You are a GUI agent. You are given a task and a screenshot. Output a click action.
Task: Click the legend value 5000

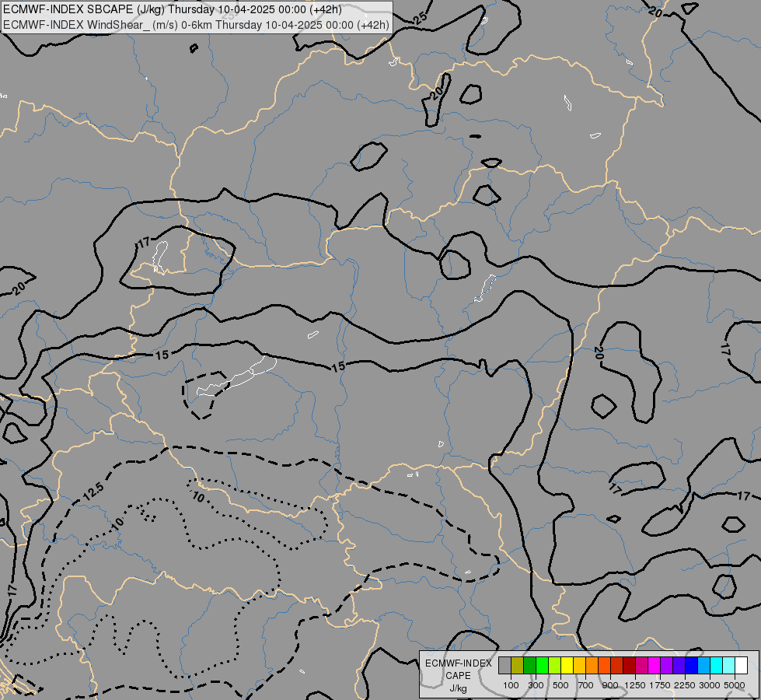click(735, 685)
